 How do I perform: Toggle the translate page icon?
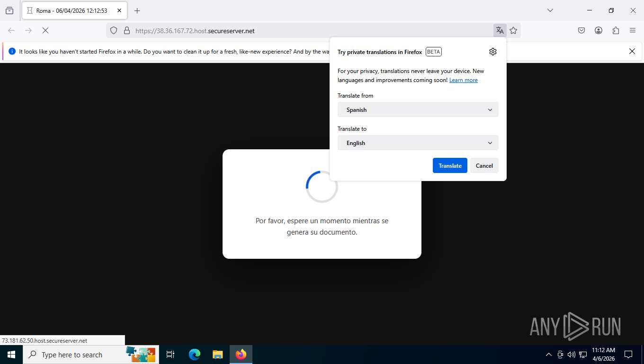pyautogui.click(x=500, y=30)
